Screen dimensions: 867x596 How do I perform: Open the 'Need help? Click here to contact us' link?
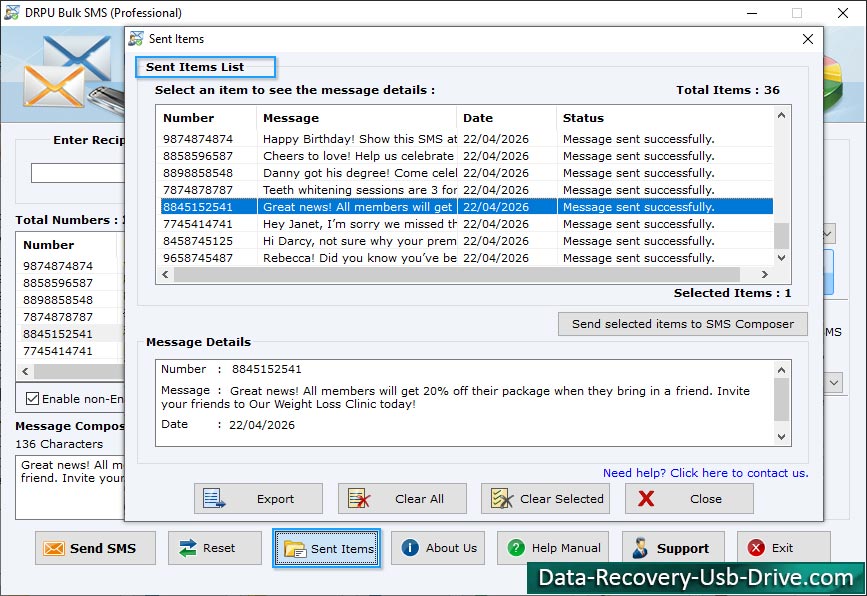coord(706,473)
